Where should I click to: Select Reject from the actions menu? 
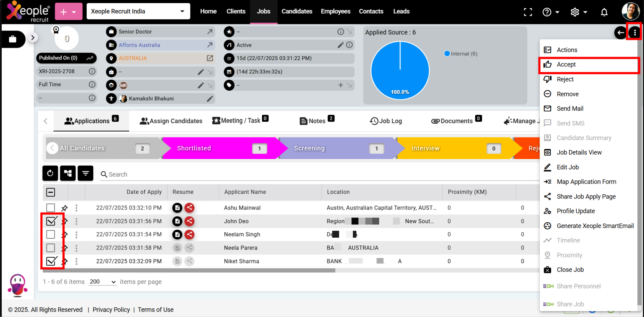(x=589, y=79)
